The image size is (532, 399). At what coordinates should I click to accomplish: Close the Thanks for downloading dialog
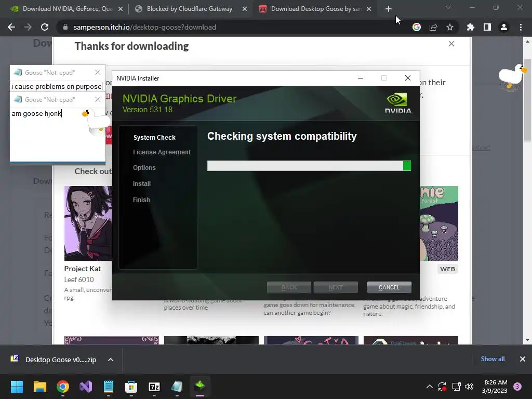click(x=451, y=44)
